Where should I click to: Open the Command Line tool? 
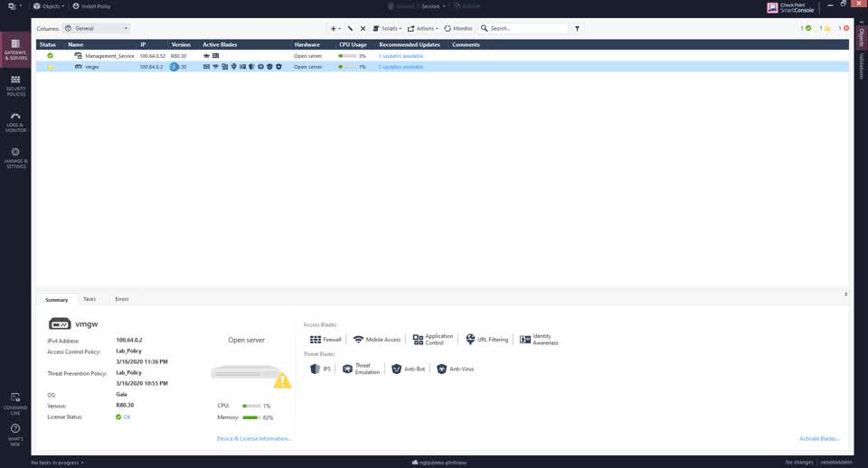point(15,404)
